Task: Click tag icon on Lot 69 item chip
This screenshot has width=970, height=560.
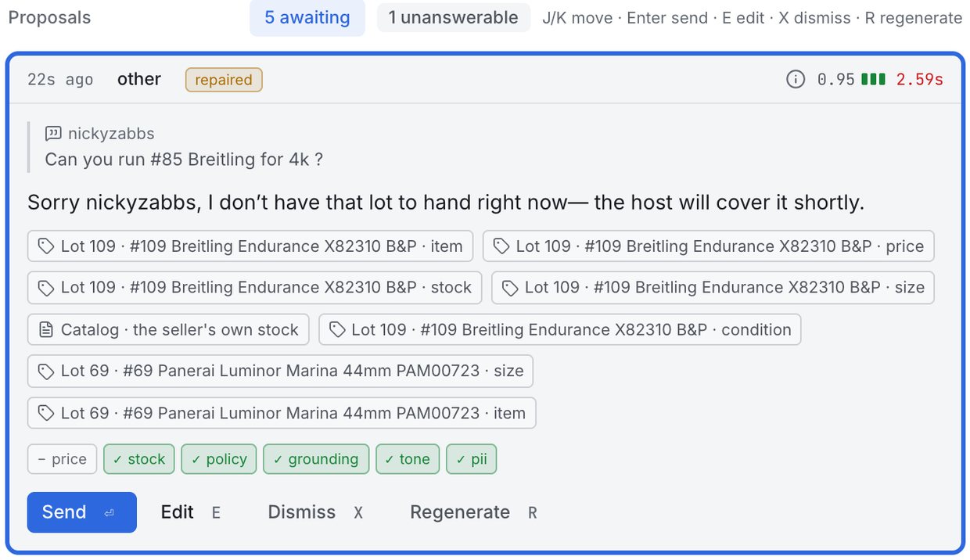Action: pyautogui.click(x=46, y=413)
